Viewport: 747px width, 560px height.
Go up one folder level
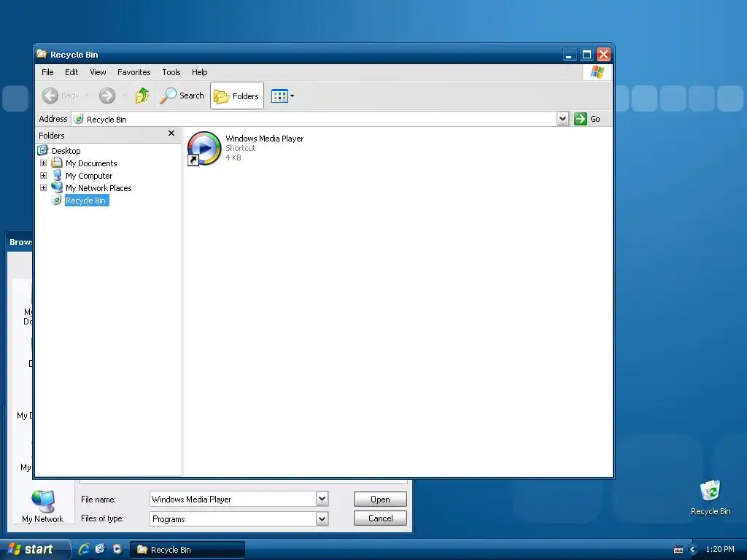[142, 96]
